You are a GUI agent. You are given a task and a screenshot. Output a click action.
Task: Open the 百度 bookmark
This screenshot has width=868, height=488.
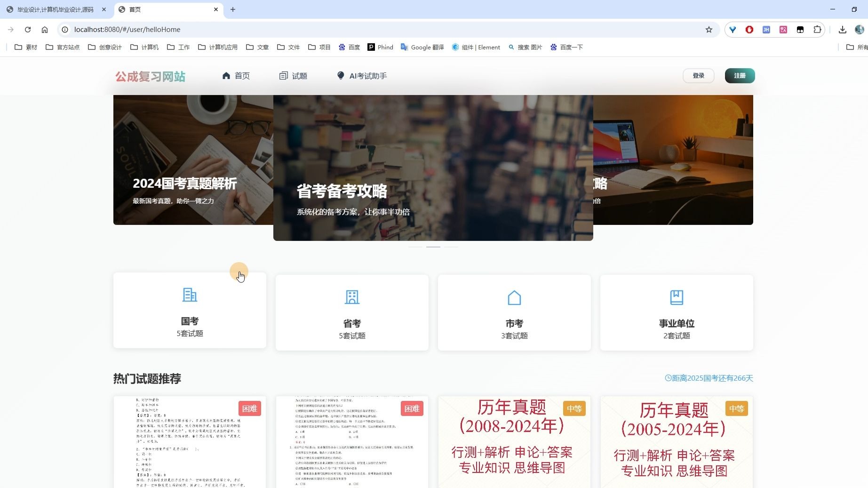pyautogui.click(x=349, y=47)
